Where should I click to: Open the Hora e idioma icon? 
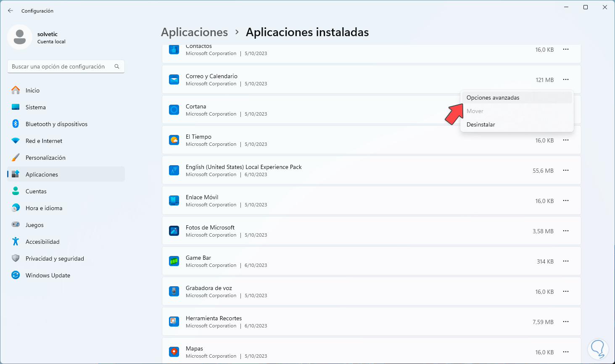pos(16,208)
